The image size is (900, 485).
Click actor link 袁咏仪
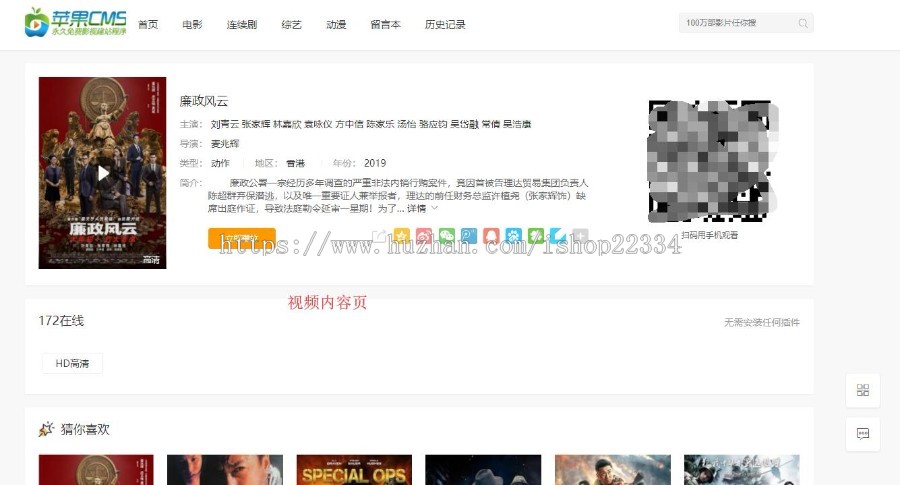318,124
